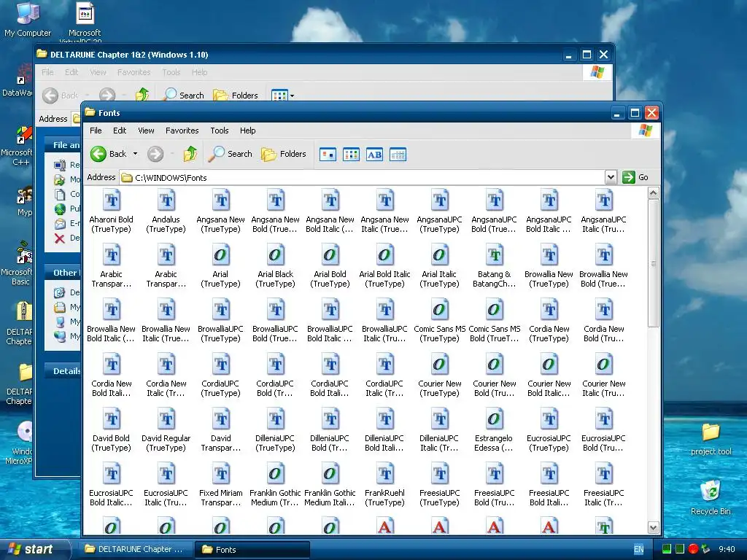
Task: Open the Tools menu in Fonts window
Action: click(x=220, y=131)
